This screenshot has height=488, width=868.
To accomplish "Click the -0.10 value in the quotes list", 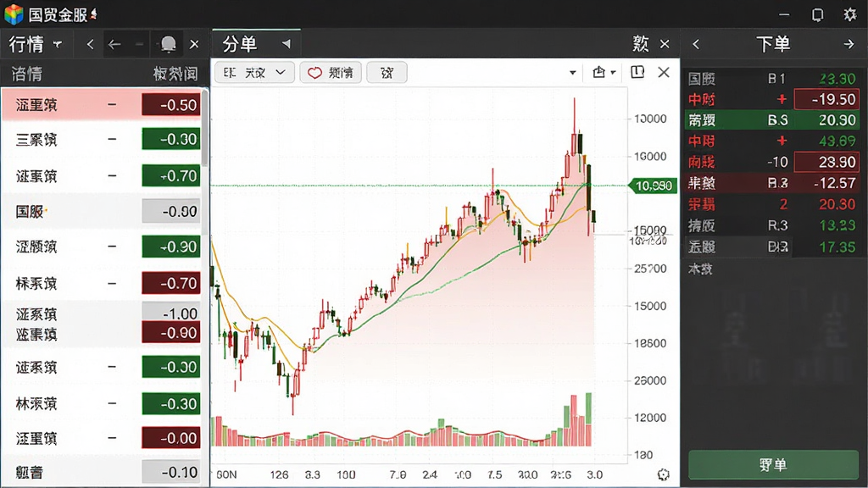I will [x=171, y=472].
